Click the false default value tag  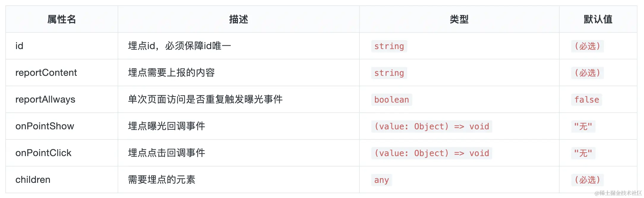[x=586, y=100]
